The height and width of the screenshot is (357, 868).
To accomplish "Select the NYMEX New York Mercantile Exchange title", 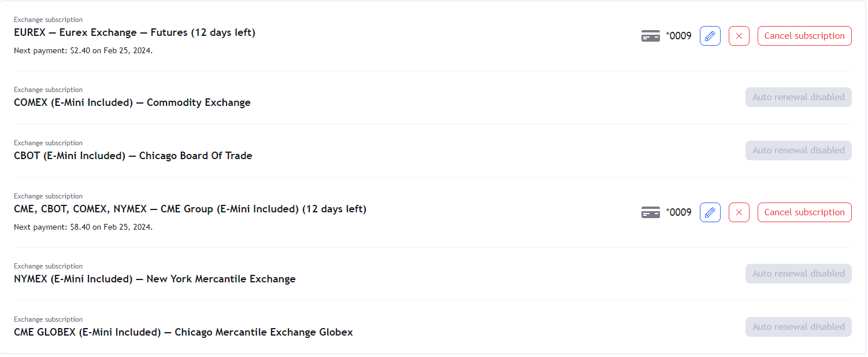I will pyautogui.click(x=154, y=279).
